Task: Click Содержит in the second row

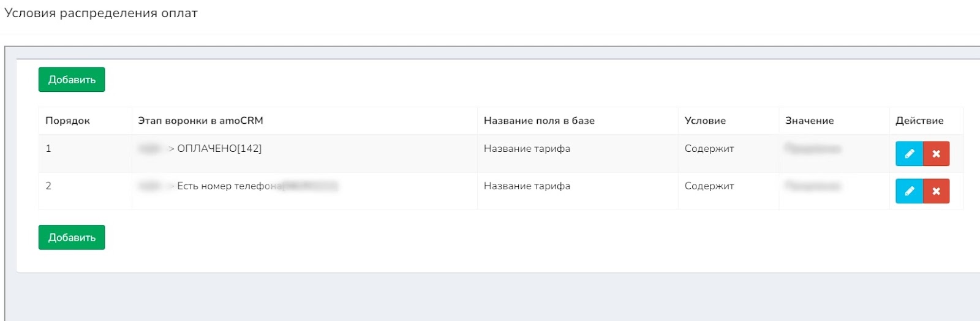Action: point(709,186)
